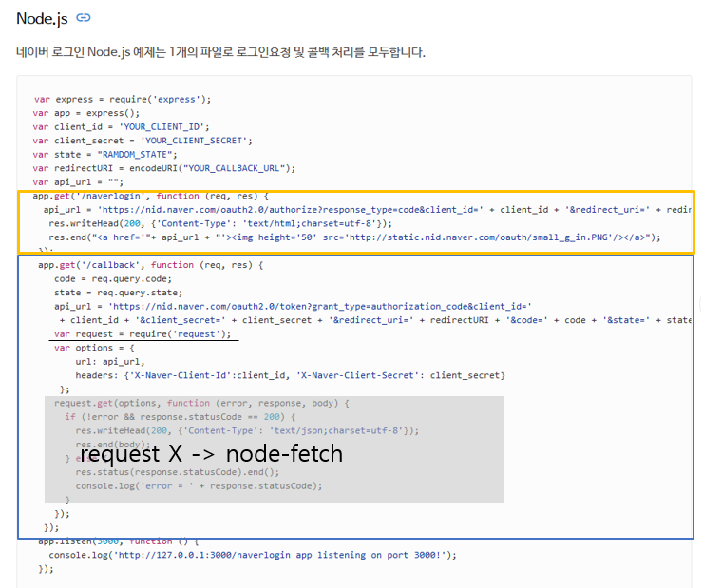This screenshot has height=588, width=703.
Task: Click the X-Naver-Client-Id headers line
Action: click(291, 375)
